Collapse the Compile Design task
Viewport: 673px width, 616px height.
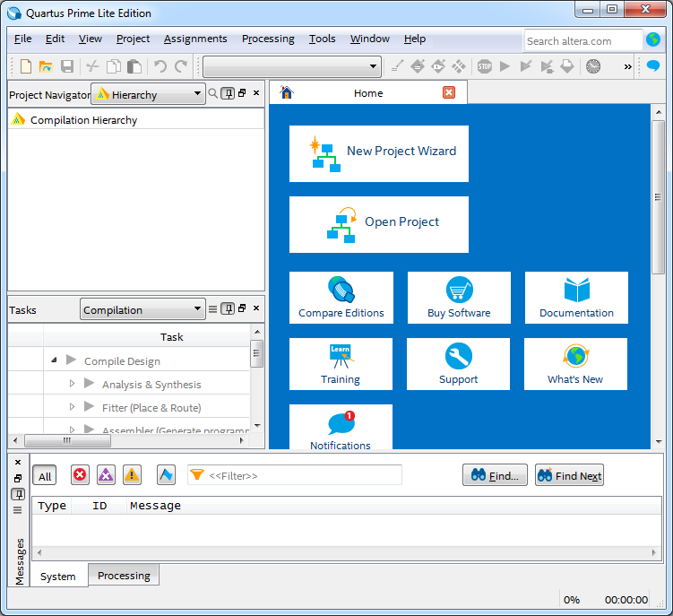tap(54, 360)
